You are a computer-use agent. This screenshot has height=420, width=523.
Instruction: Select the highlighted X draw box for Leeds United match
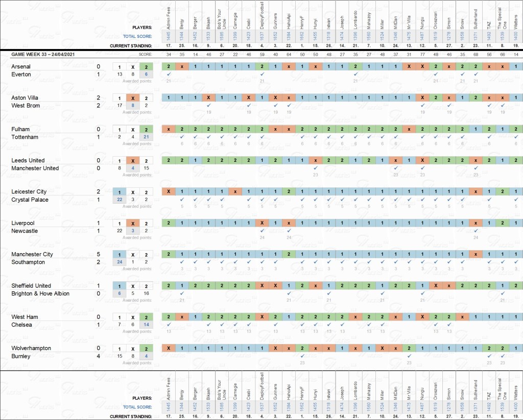click(x=133, y=161)
